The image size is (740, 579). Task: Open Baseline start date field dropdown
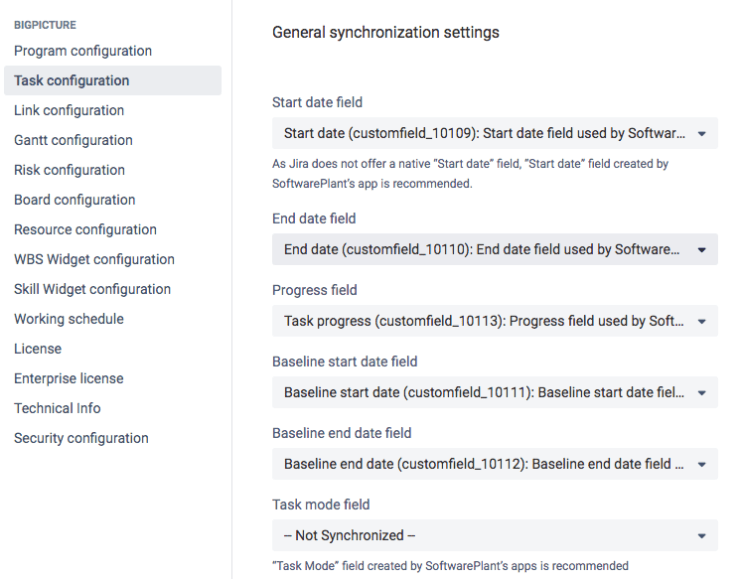coord(494,393)
